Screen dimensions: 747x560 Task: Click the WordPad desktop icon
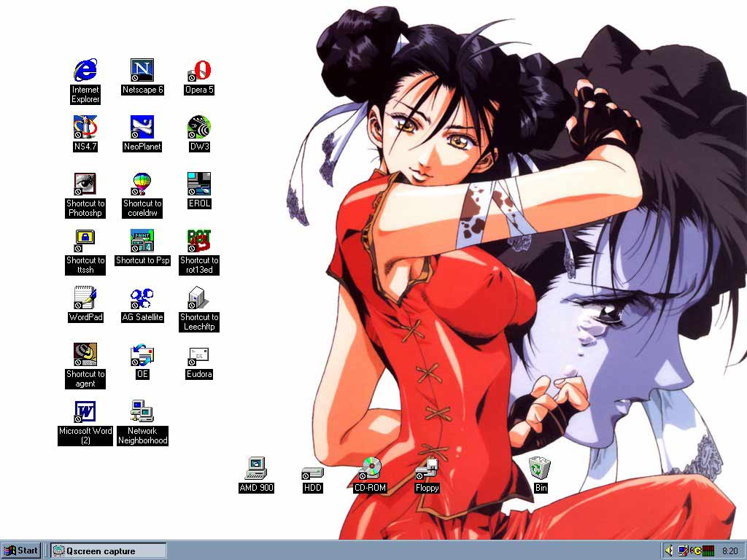tap(85, 297)
